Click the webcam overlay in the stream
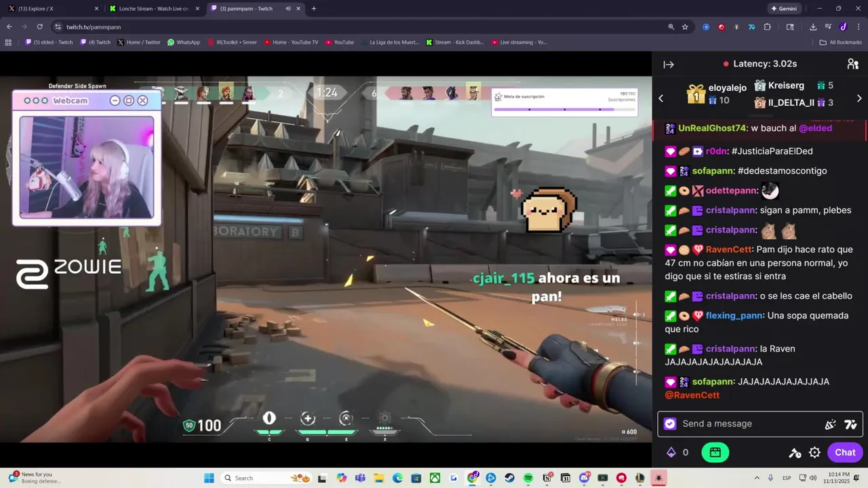Screen dimensions: 868x488 pos(87,159)
